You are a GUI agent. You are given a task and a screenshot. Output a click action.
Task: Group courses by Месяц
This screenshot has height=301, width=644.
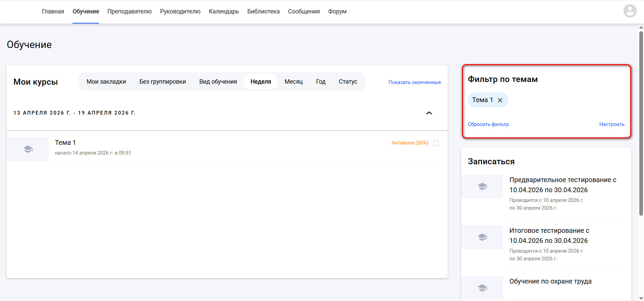(294, 82)
